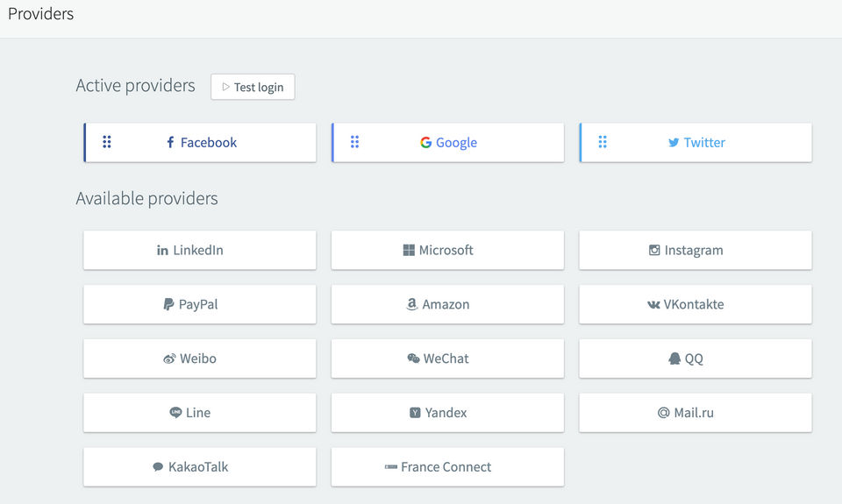Click the PayPal logo icon

point(168,305)
